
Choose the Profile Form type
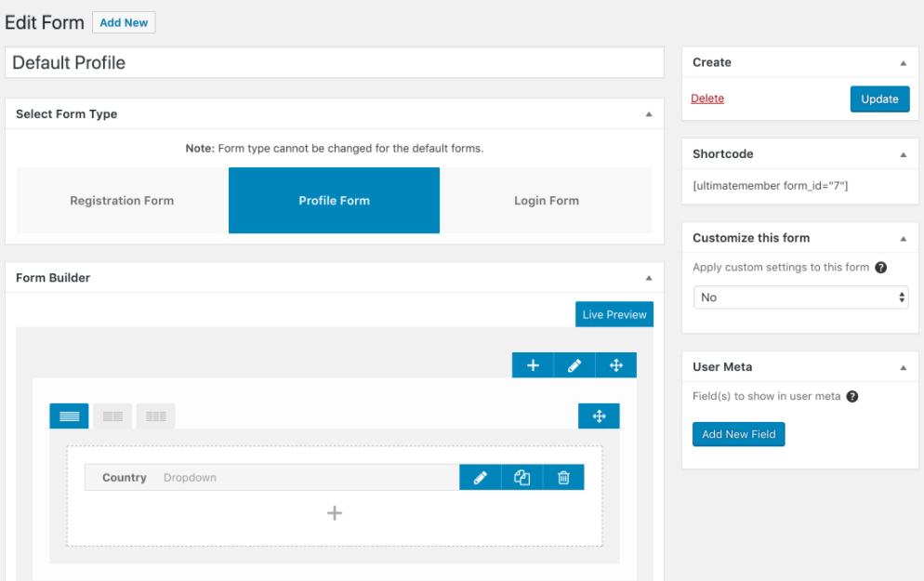point(334,201)
